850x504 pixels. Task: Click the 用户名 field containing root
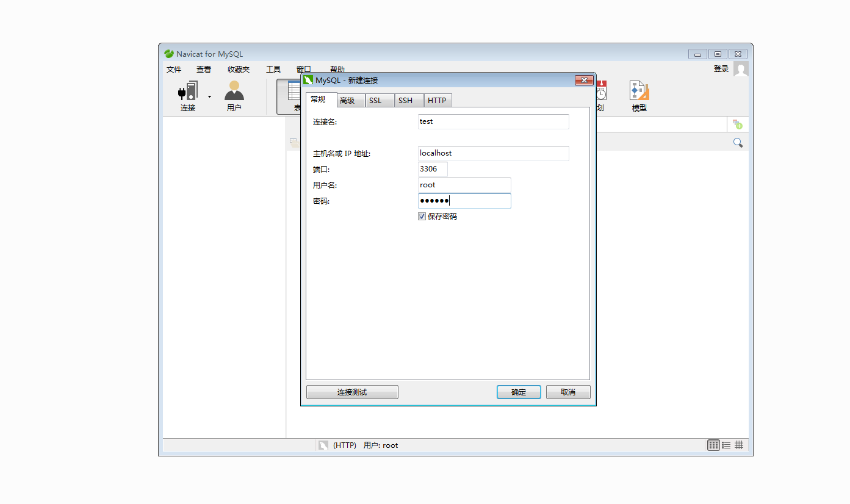(464, 185)
